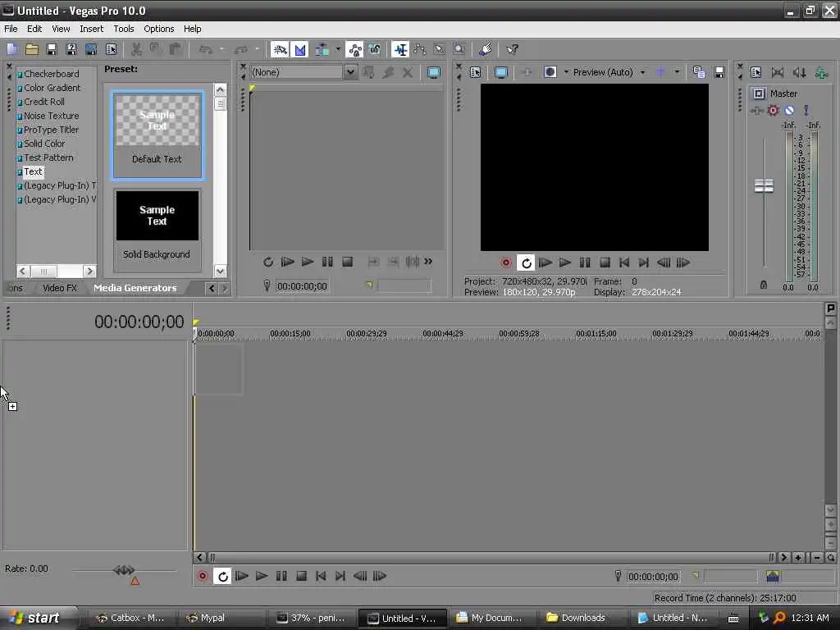Open the Insert menu
The image size is (840, 630).
point(91,29)
